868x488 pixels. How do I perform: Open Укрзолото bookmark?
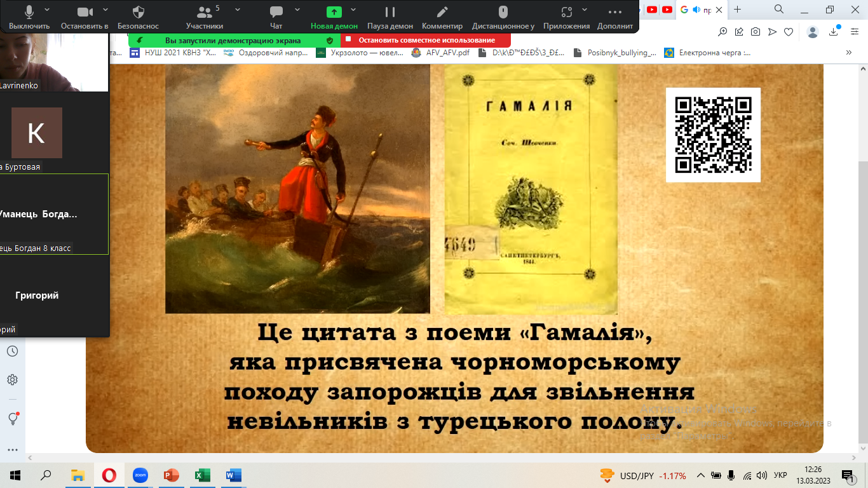point(360,53)
